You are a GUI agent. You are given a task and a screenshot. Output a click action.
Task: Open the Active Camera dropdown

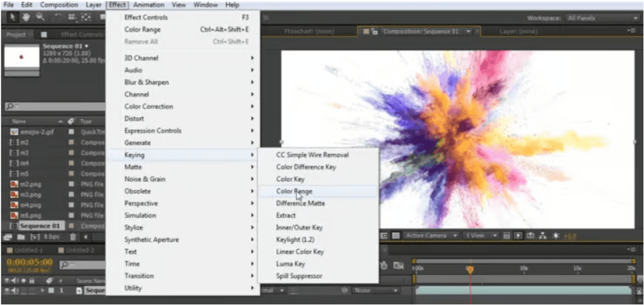(x=431, y=236)
